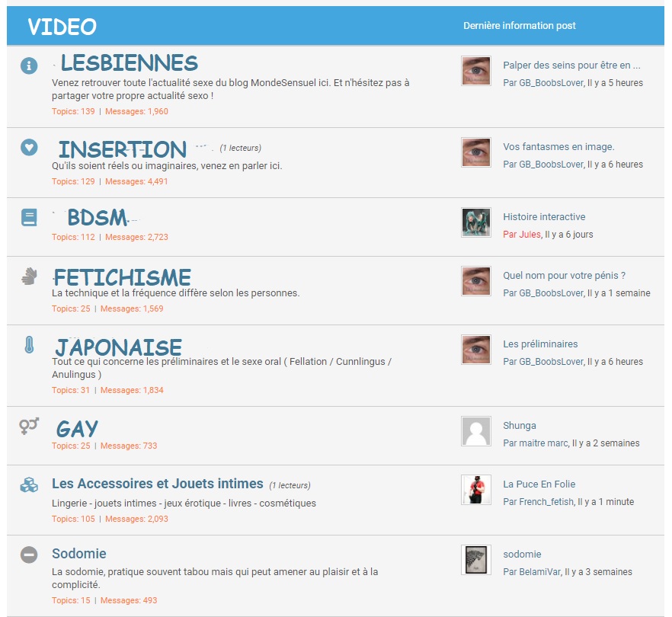Open the BDSM forum title
Viewport: 672px width, 617px height.
97,218
